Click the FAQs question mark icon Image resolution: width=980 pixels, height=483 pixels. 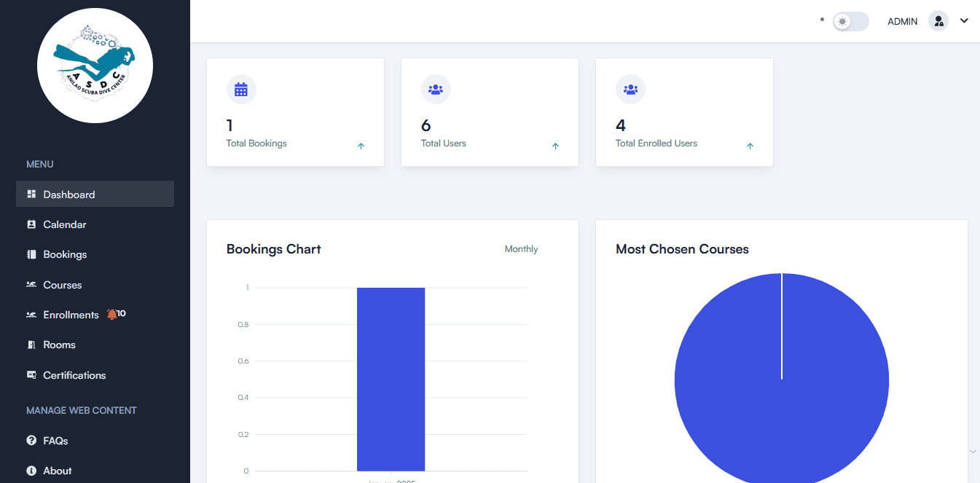tap(31, 441)
